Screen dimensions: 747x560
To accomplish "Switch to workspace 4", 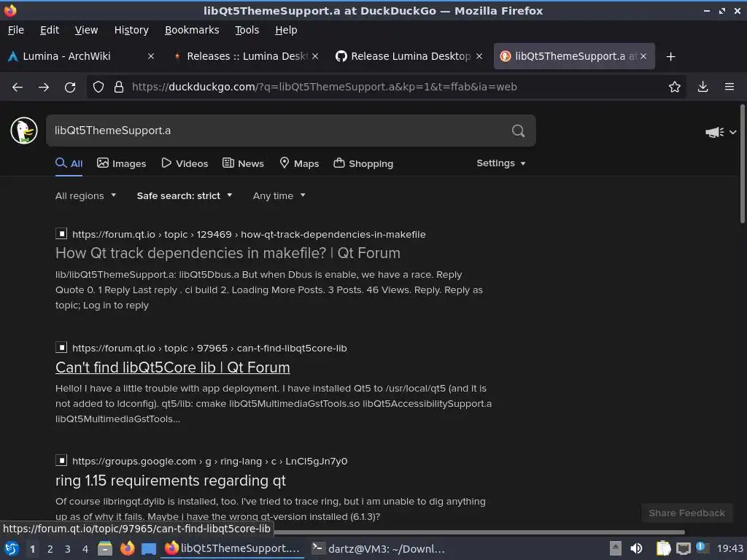I will [85, 549].
